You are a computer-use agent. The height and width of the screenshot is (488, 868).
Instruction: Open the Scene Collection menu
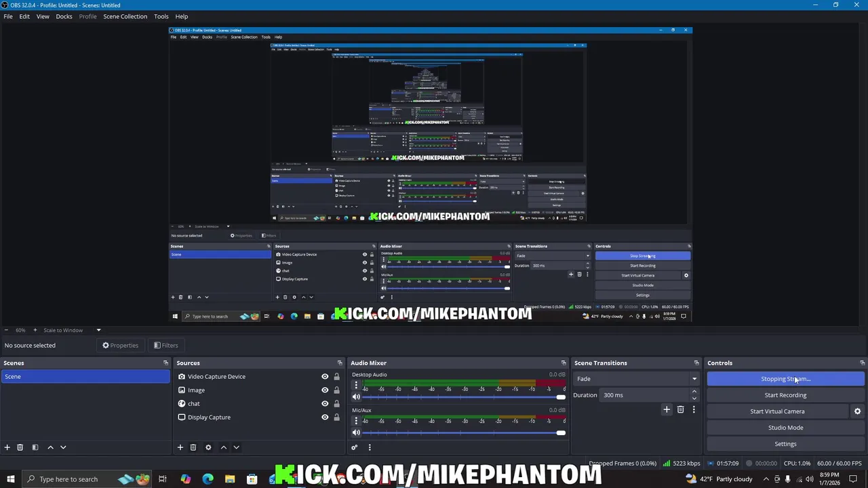(x=125, y=16)
